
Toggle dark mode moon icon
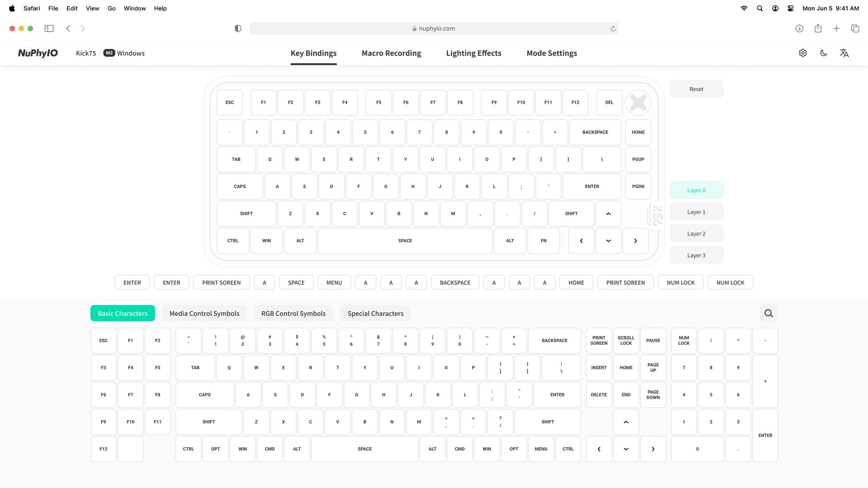[823, 53]
